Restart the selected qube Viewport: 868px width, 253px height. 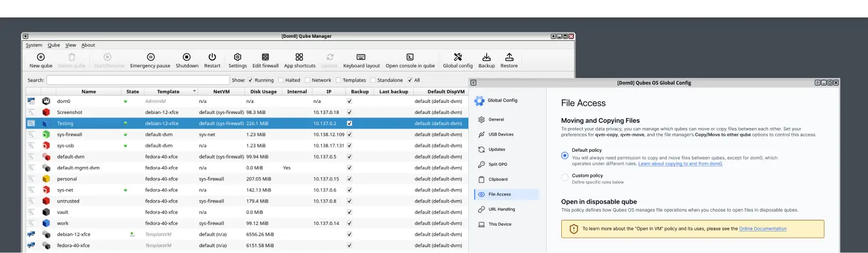(x=212, y=57)
